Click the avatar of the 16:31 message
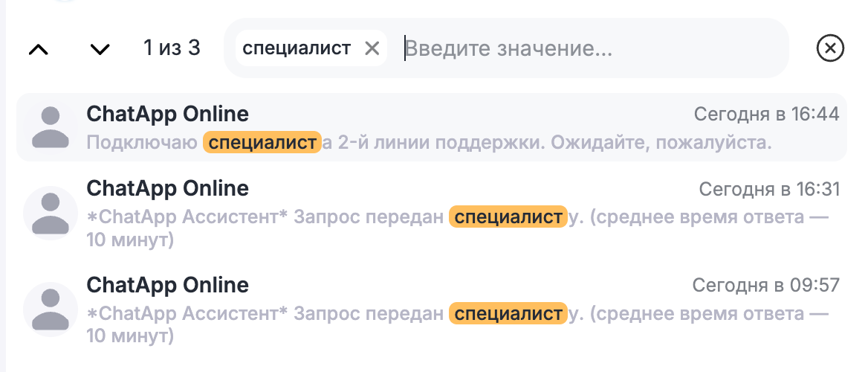 (x=51, y=212)
